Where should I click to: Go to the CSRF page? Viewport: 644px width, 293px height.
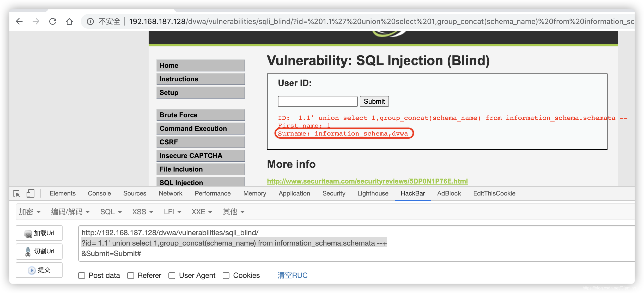point(201,142)
